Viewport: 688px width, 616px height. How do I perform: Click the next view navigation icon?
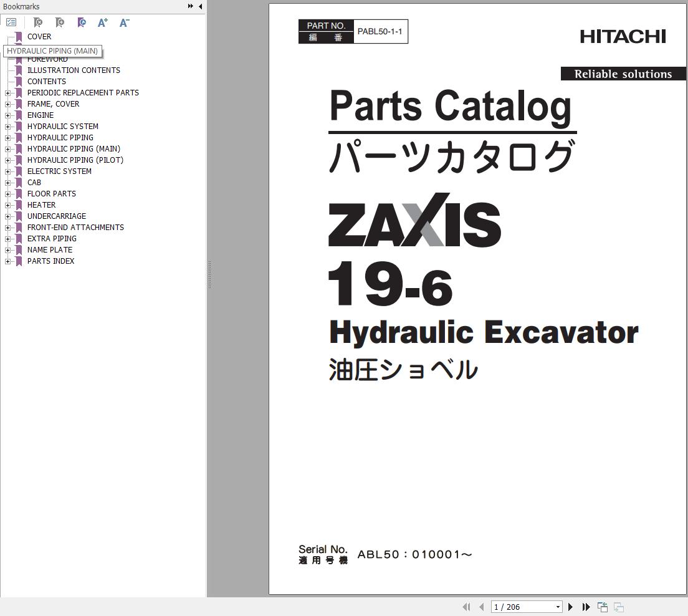tap(619, 607)
